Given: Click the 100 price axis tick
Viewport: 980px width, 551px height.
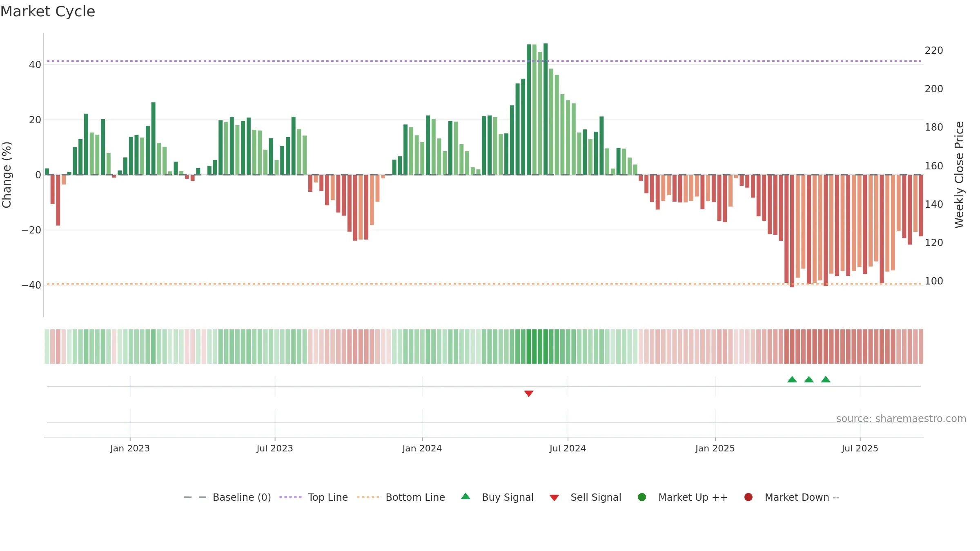Looking at the screenshot, I should point(934,281).
